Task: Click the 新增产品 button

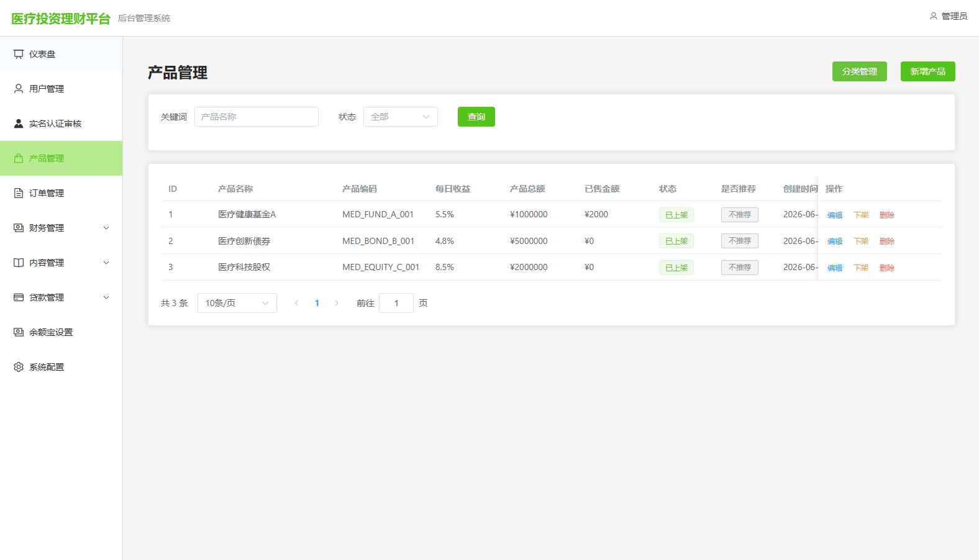Action: point(928,71)
